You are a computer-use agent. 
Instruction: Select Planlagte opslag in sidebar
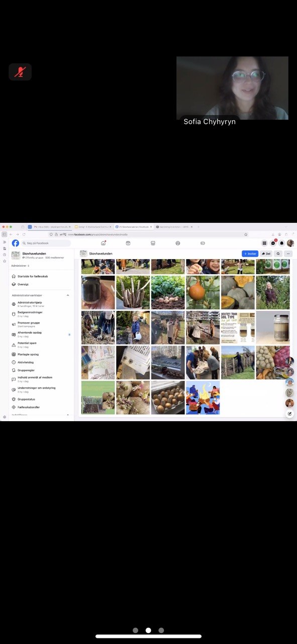[x=28, y=354]
